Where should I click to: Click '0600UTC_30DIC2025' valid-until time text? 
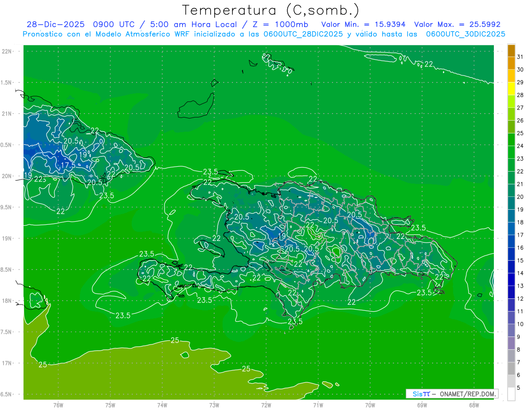coord(465,34)
